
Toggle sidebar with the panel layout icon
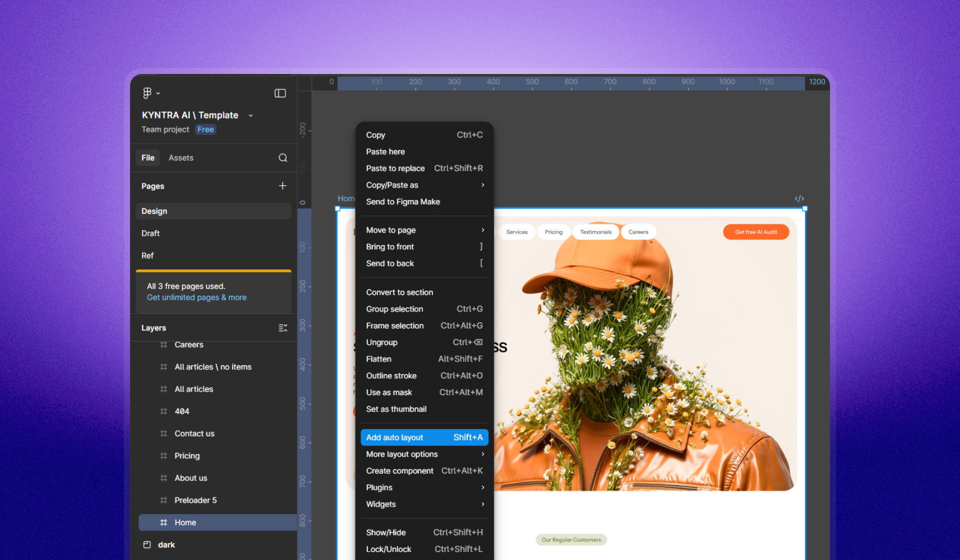(x=280, y=93)
